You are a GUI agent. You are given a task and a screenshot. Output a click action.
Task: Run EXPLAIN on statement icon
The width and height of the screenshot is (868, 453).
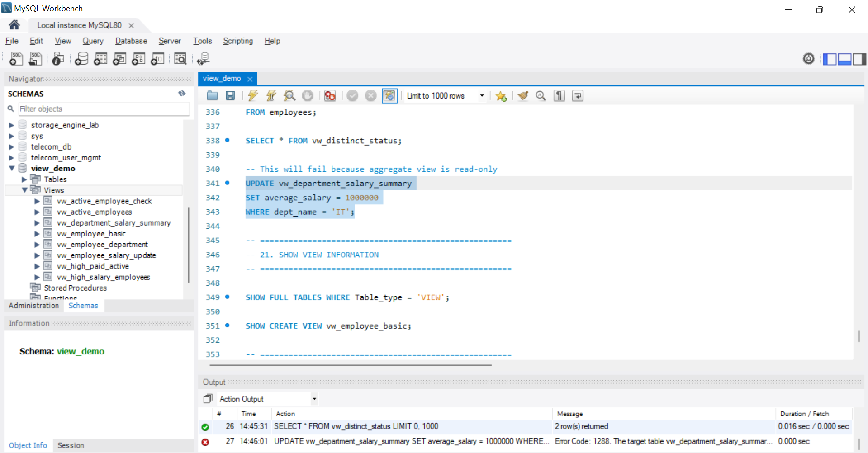289,96
